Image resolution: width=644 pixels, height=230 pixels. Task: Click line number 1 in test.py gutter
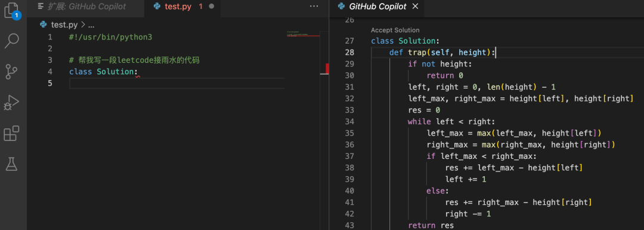tap(49, 37)
